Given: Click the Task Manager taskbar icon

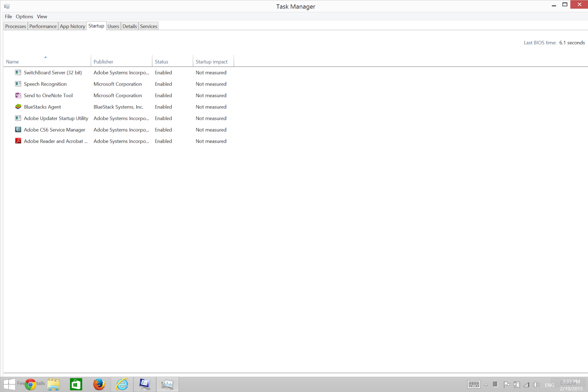Looking at the screenshot, I should pyautogui.click(x=168, y=384).
